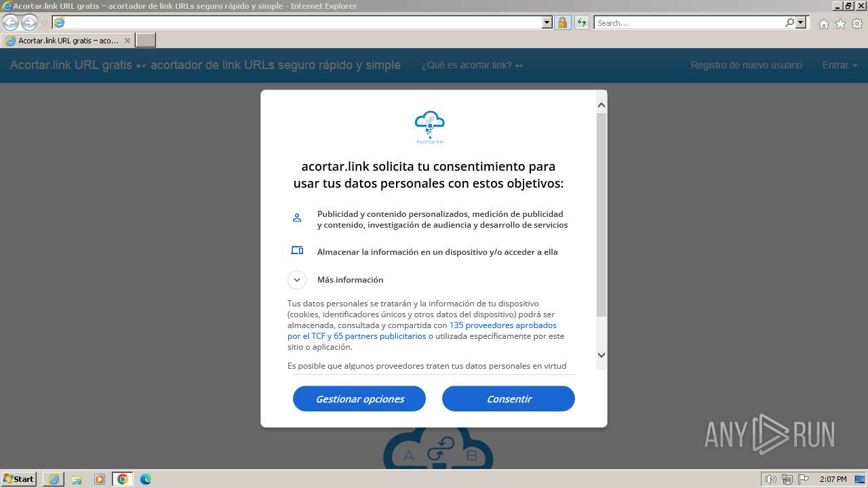Restore down the Internet Explorer window
The image size is (868, 488).
[848, 5]
